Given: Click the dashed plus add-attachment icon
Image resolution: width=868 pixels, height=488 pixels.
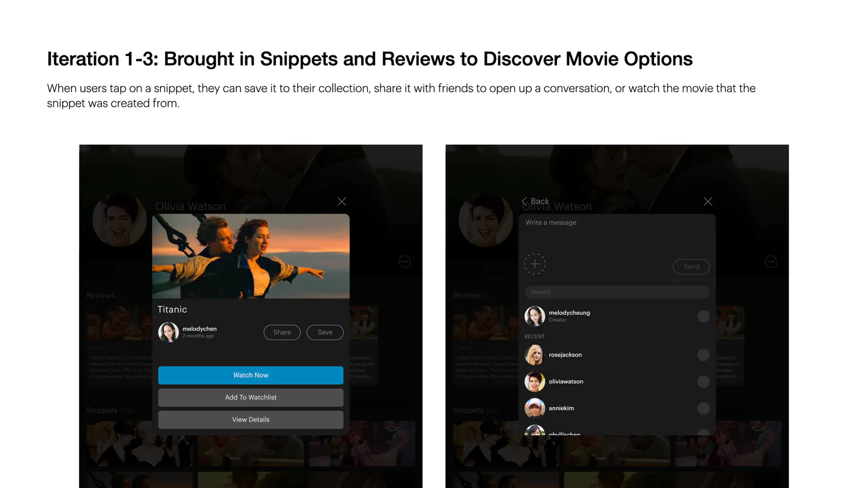Looking at the screenshot, I should [535, 264].
